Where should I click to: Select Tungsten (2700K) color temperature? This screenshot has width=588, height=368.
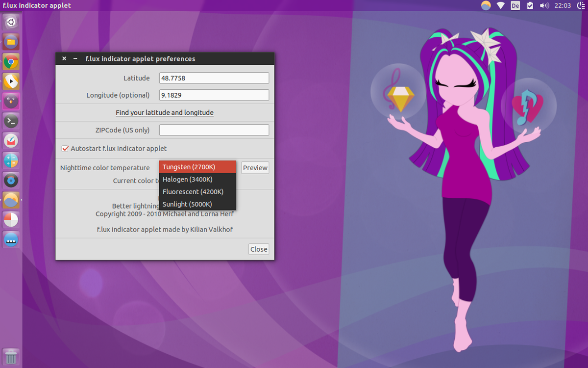pyautogui.click(x=197, y=167)
